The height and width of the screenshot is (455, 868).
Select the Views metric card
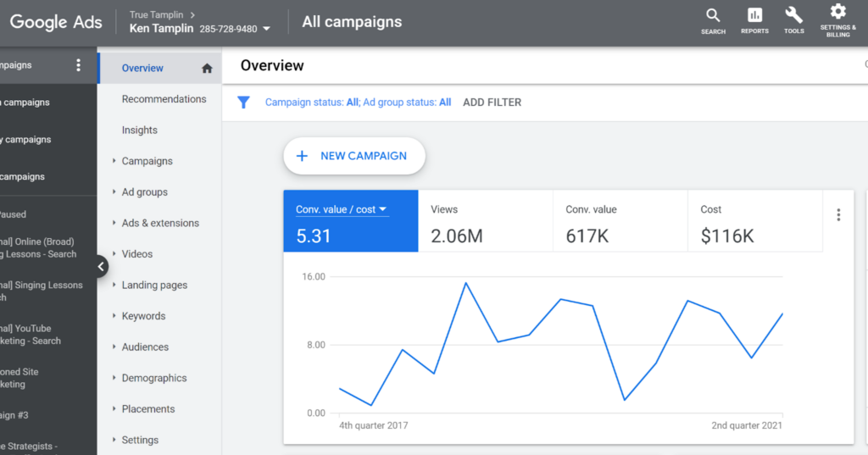[486, 221]
